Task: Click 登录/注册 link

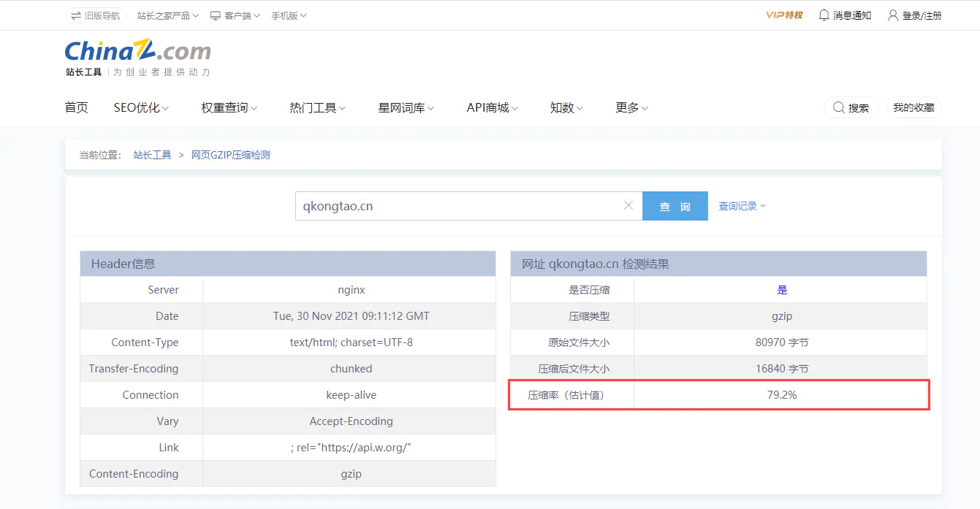Action: (922, 15)
